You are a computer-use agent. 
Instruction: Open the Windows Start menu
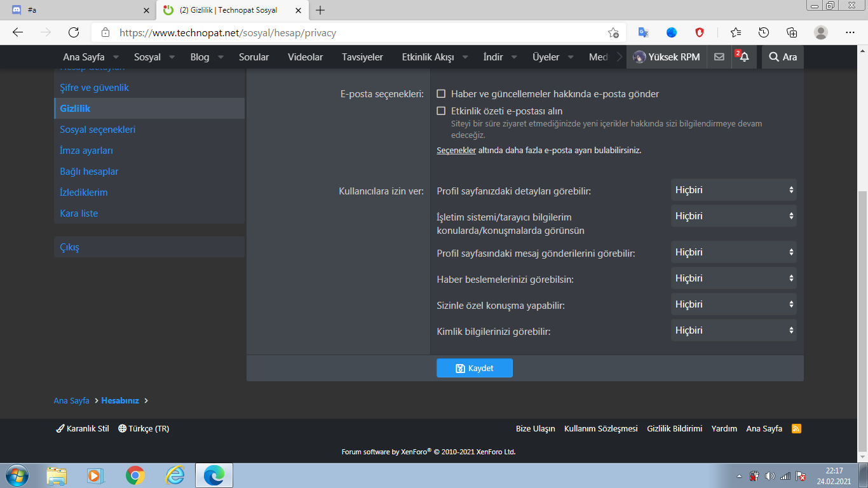pyautogui.click(x=17, y=475)
